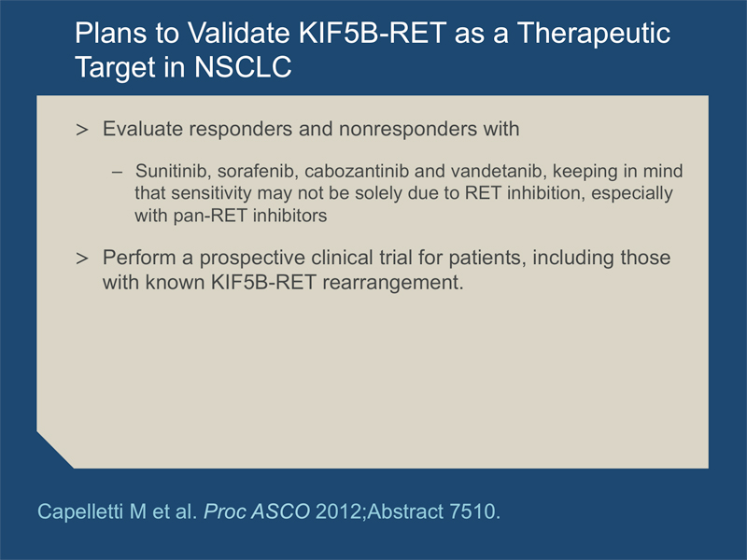
Task: Click "KIF5B-RET rearrangement" in the second bullet
Action: pyautogui.click(x=336, y=283)
